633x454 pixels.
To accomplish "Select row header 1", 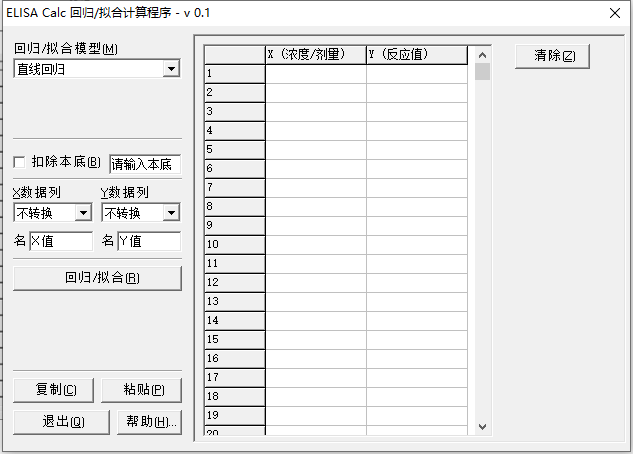I will tap(235, 74).
